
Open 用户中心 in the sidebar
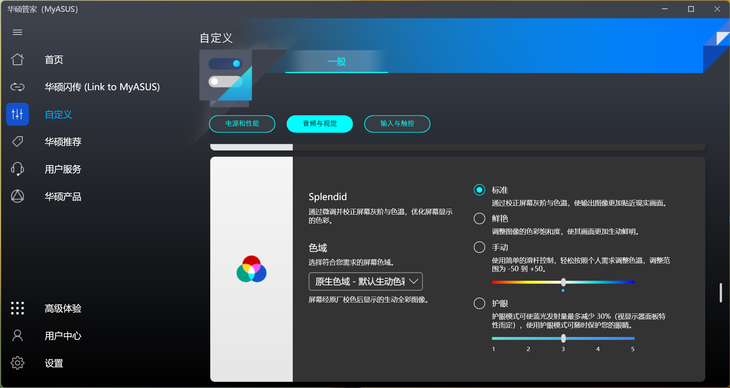click(63, 336)
